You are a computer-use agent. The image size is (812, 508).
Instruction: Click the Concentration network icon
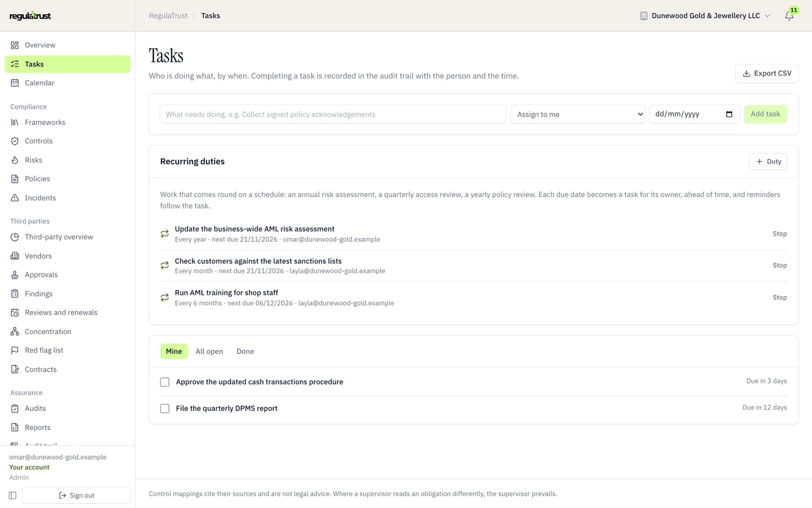tap(15, 332)
